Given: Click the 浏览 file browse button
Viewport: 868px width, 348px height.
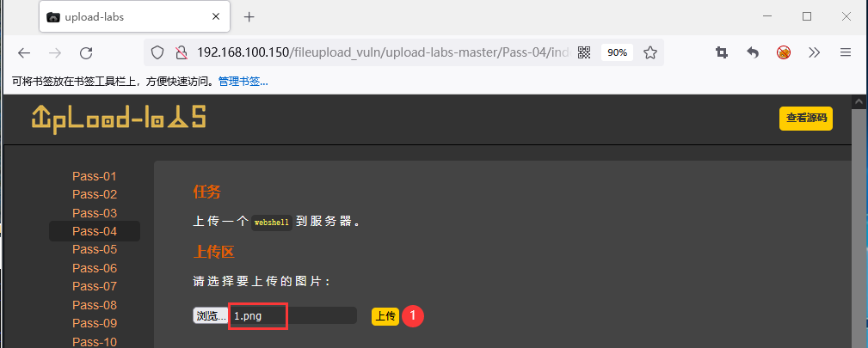Looking at the screenshot, I should click(211, 316).
